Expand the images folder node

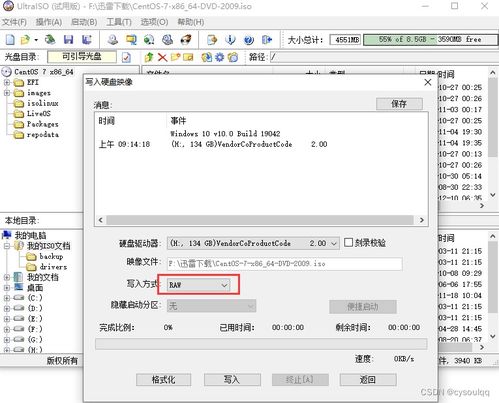point(7,93)
